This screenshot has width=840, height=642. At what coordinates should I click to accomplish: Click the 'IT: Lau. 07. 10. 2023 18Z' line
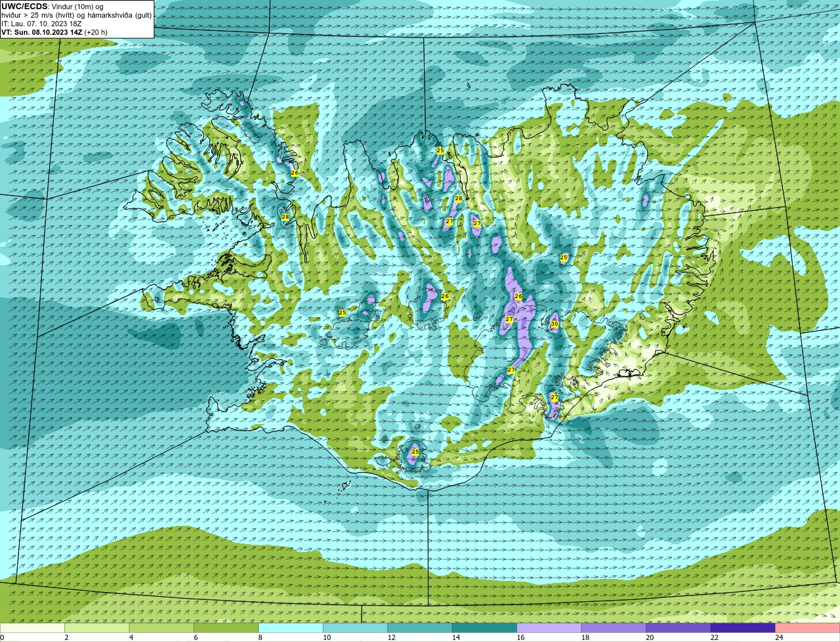pyautogui.click(x=41, y=24)
